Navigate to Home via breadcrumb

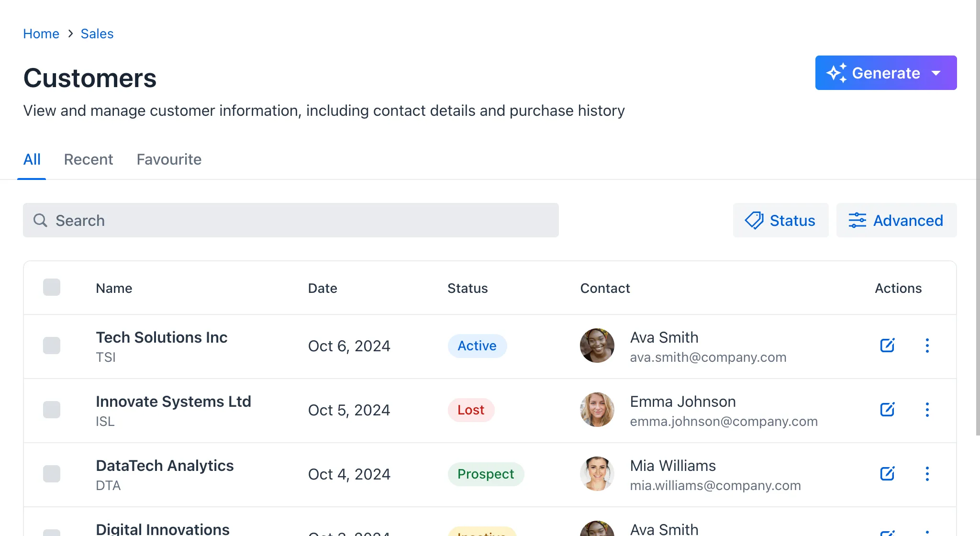point(41,33)
